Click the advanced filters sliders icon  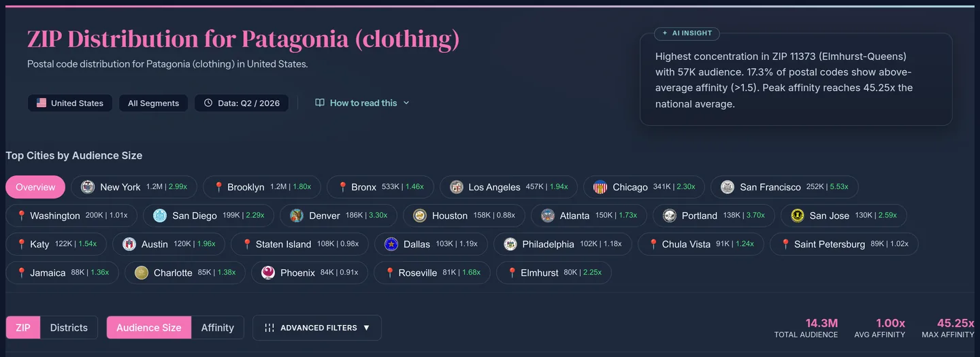tap(269, 328)
